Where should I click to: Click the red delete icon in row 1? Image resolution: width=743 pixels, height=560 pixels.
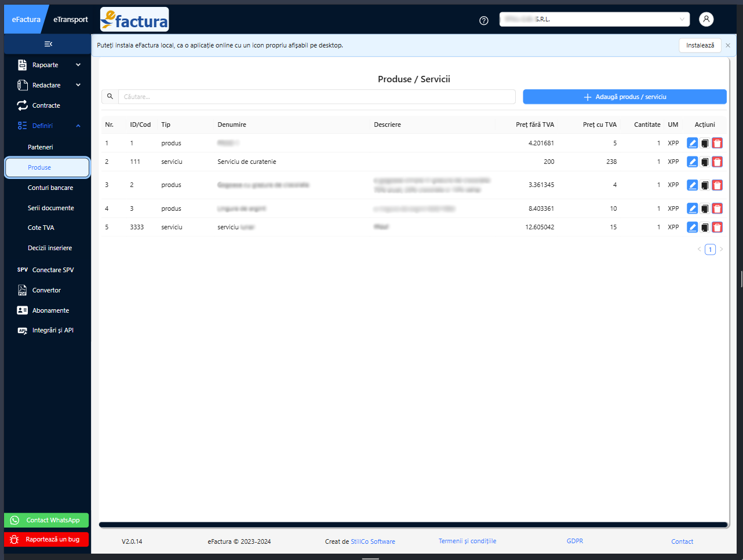tap(717, 144)
